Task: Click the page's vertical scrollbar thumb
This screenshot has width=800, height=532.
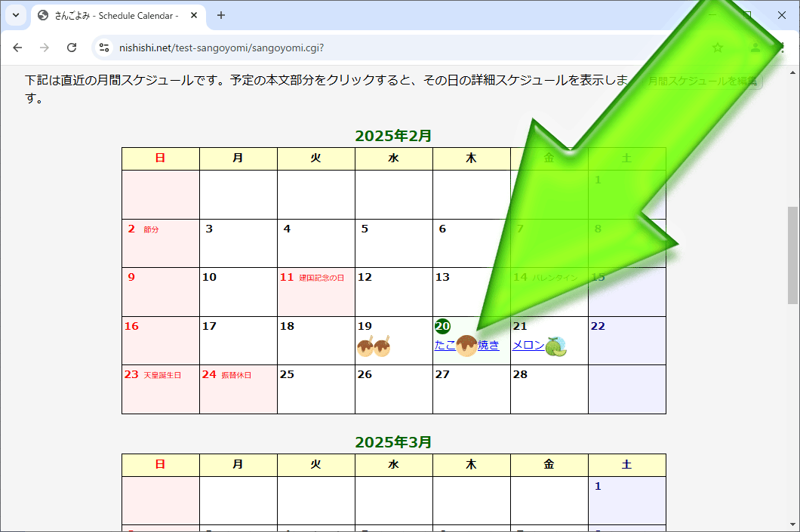Action: (x=792, y=255)
